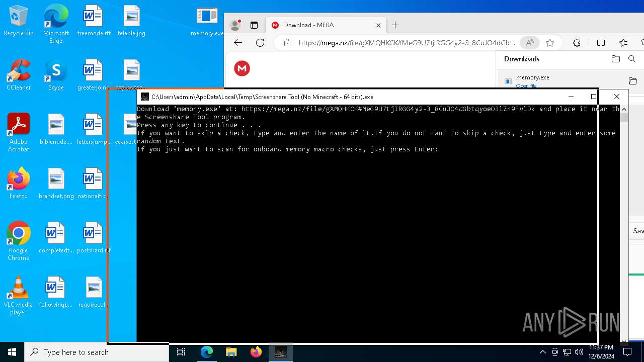Show memory.exe in folder
Image resolution: width=644 pixels, height=362 pixels.
tap(633, 81)
